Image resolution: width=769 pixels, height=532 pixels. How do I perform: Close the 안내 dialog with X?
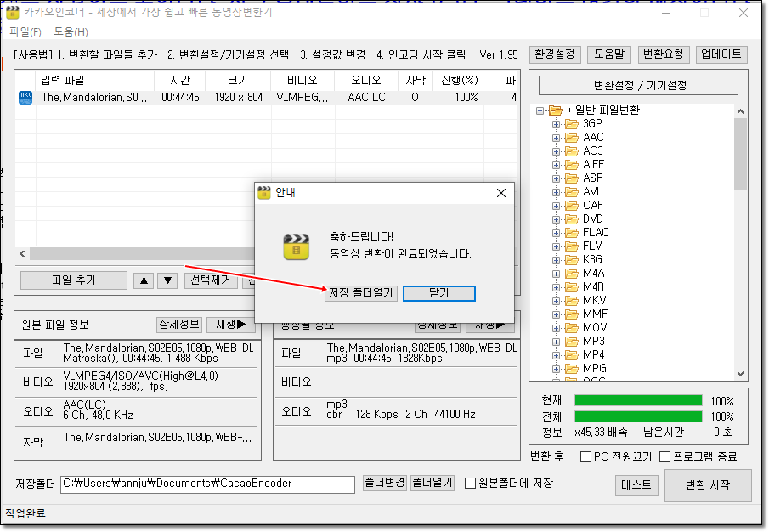501,193
